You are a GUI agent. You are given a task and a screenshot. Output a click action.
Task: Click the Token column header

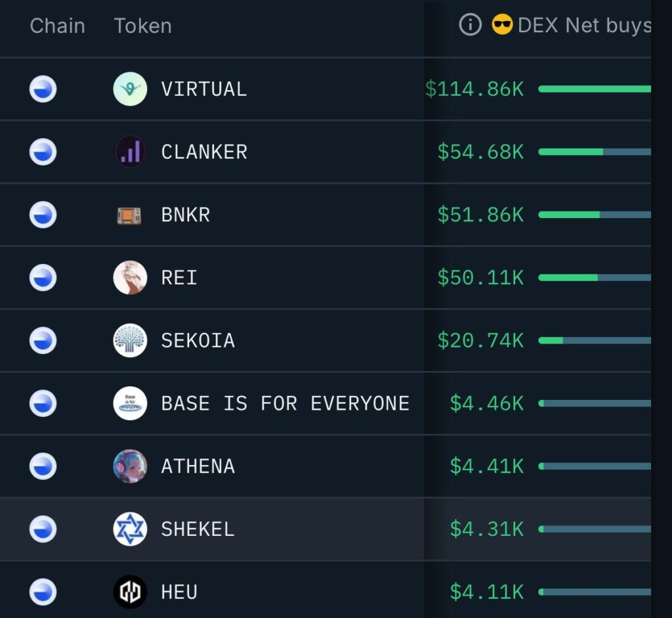pyautogui.click(x=142, y=26)
